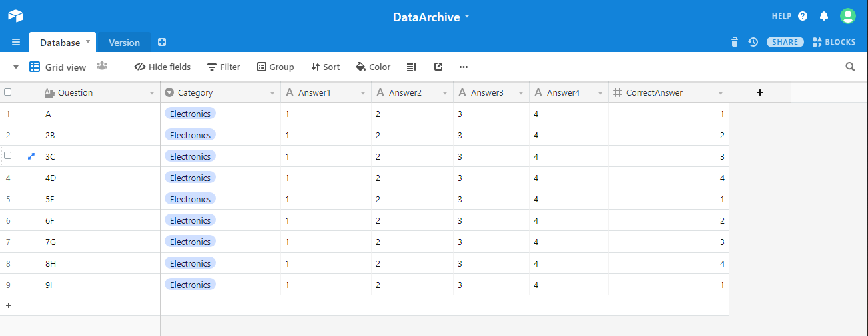Open the BLOCKS panel
868x336 pixels.
point(834,42)
